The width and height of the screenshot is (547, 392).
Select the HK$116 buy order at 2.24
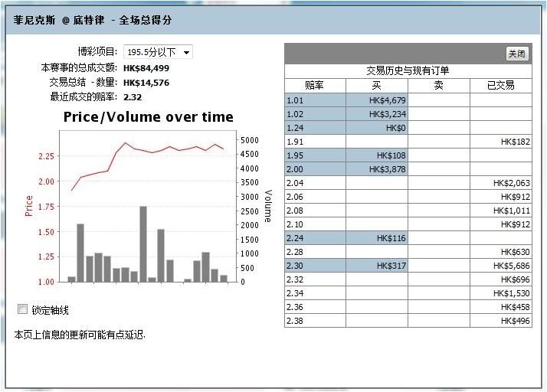tap(376, 238)
